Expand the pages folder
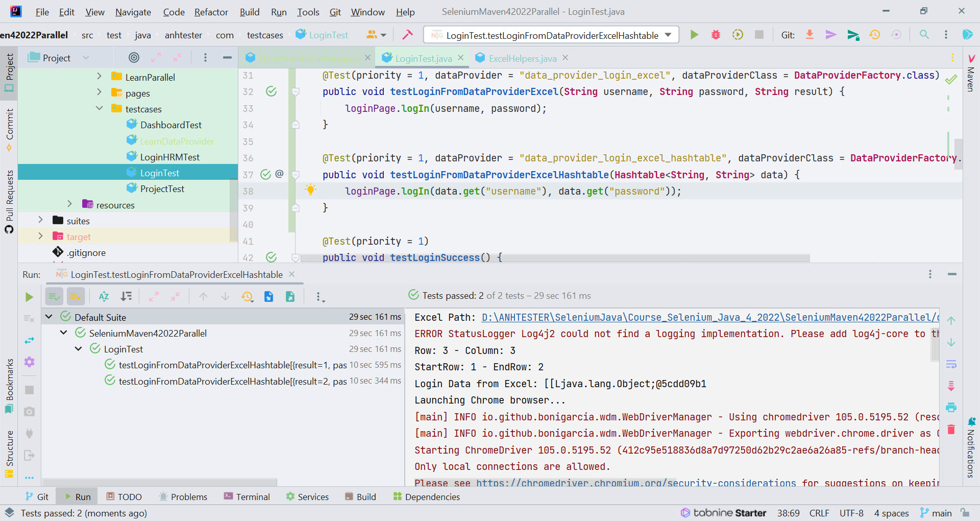This screenshot has width=980, height=521. pos(99,92)
